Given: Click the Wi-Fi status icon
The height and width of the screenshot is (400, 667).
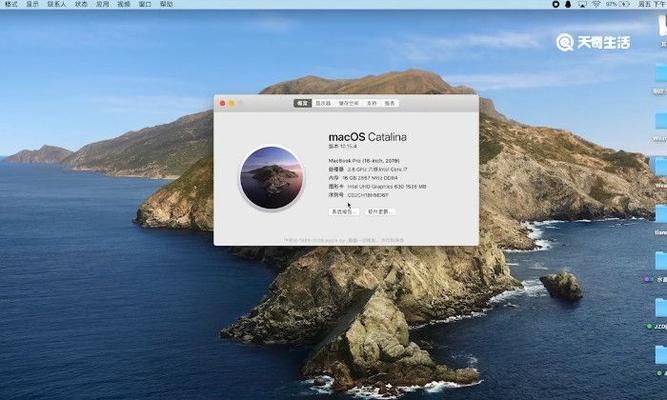Looking at the screenshot, I should tap(596, 4).
